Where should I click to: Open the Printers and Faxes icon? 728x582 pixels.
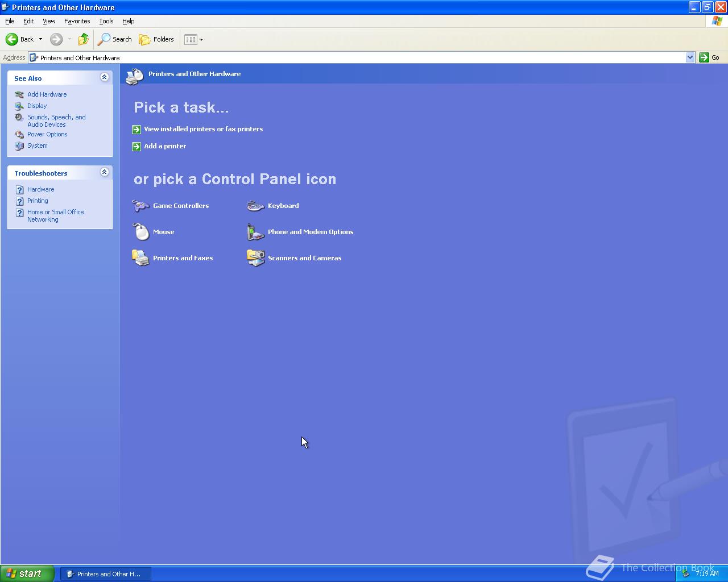pyautogui.click(x=140, y=258)
